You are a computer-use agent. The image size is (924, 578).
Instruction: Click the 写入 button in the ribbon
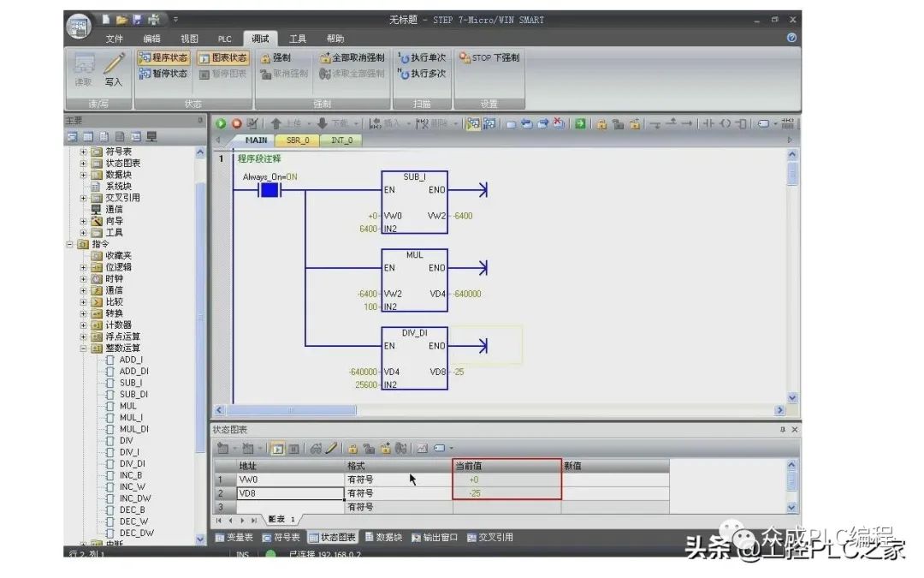pos(112,75)
